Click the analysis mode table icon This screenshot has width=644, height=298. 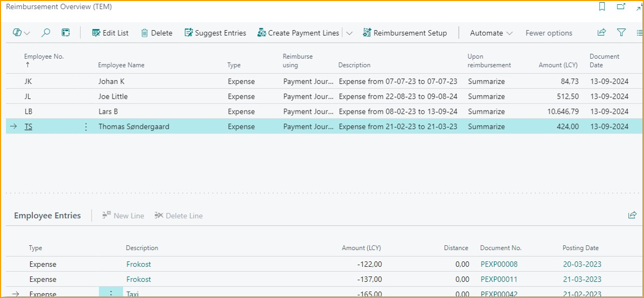pos(66,33)
